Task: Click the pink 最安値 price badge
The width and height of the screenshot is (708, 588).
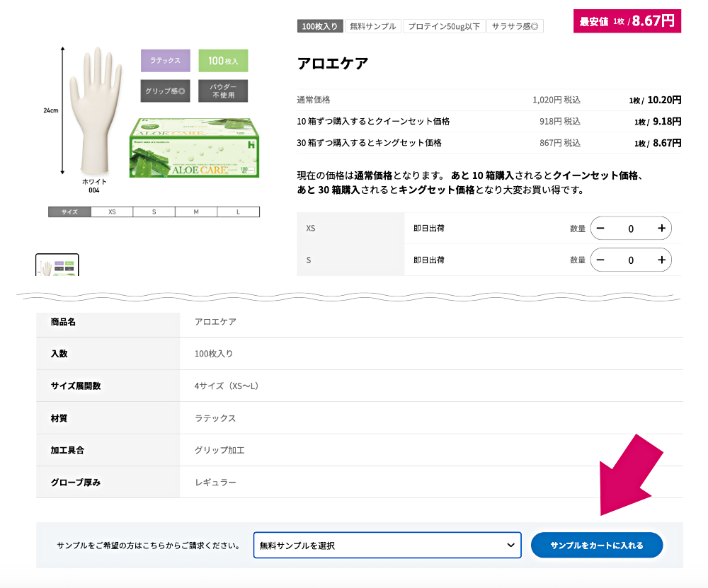Action: pyautogui.click(x=627, y=21)
